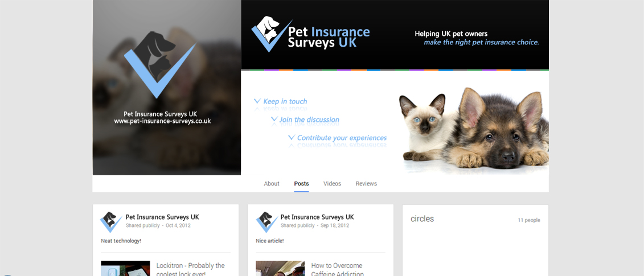Open author name on the Oct 4 post
644x276 pixels.
(162, 217)
